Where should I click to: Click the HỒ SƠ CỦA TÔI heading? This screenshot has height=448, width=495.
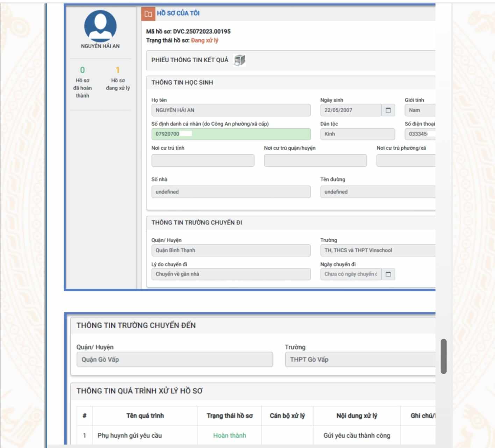coord(178,13)
